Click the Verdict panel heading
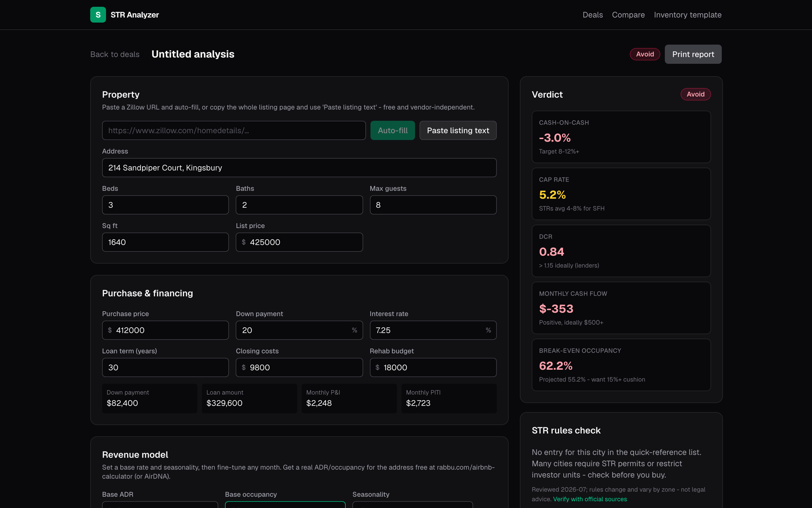The image size is (812, 508). (x=547, y=95)
